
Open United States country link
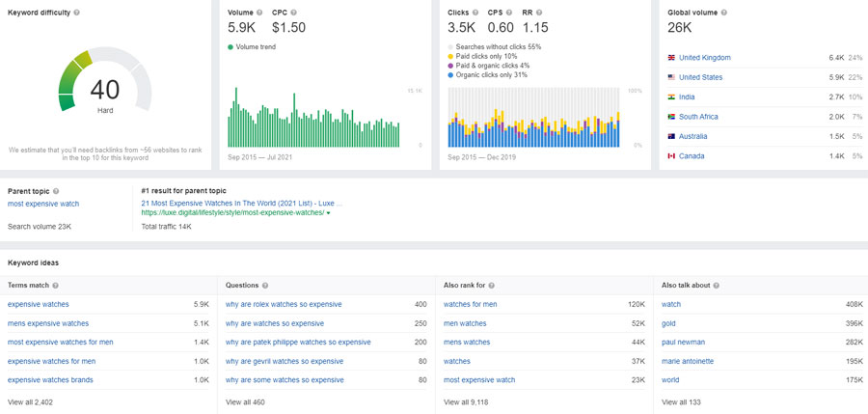[700, 77]
